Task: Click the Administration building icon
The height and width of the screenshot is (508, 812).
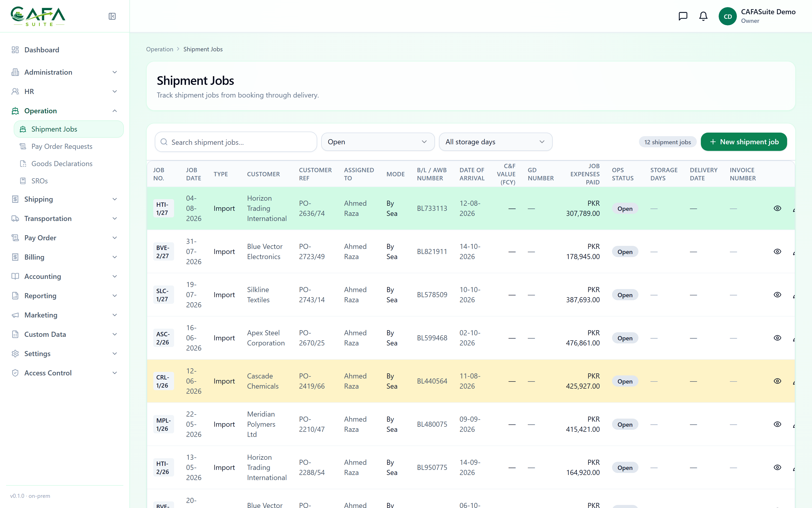Action: point(15,72)
